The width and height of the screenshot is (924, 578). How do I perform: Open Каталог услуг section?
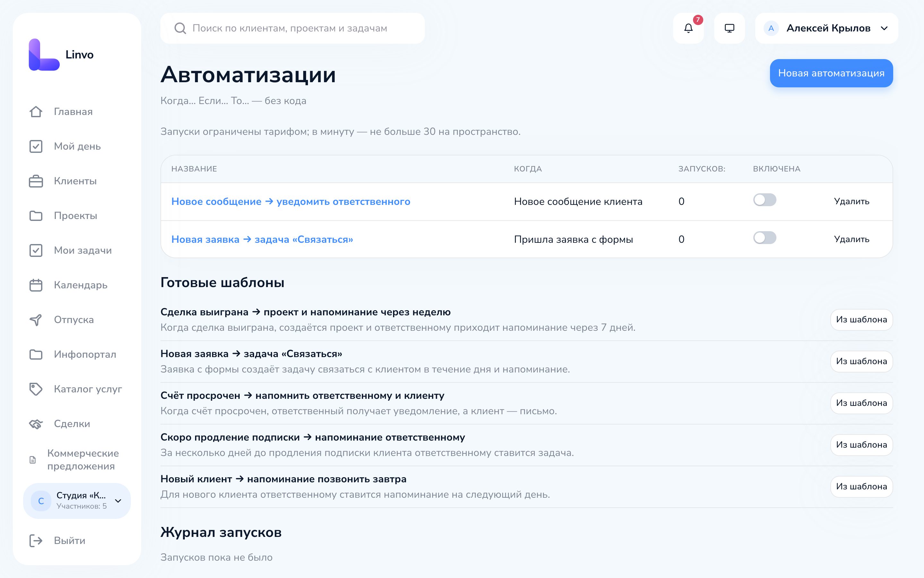[x=88, y=389]
